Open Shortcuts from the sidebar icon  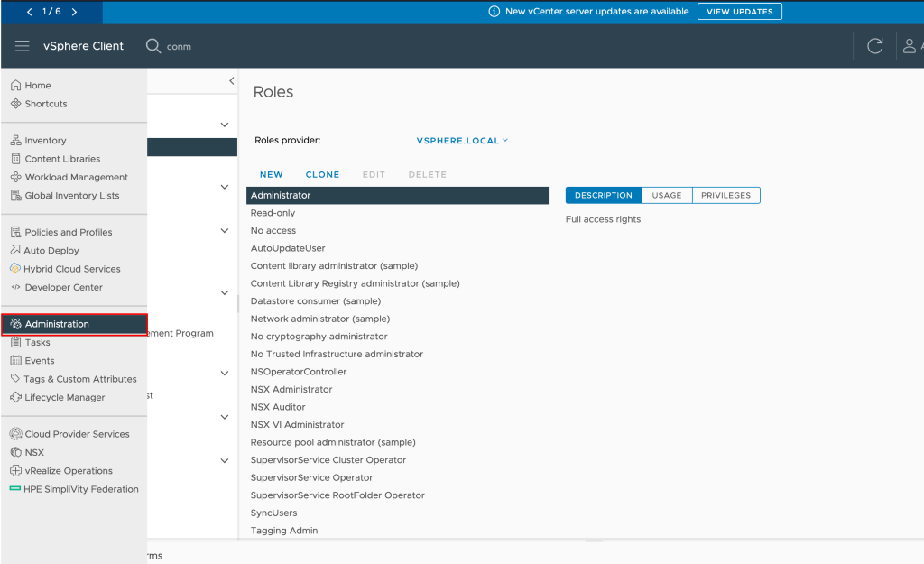tap(15, 104)
